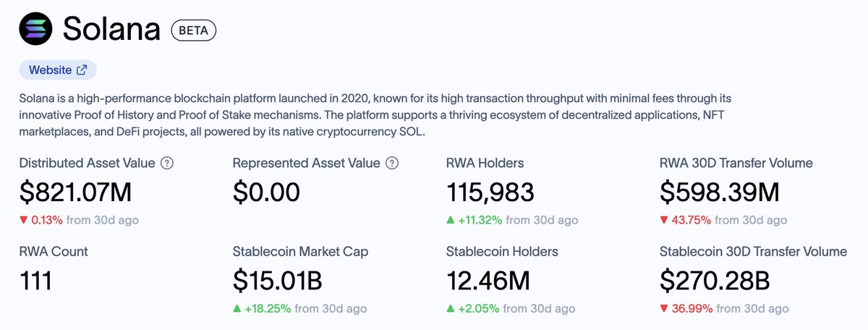Click the Stablecoin Market Cap label
Image resolution: width=868 pixels, height=330 pixels.
[x=300, y=252]
